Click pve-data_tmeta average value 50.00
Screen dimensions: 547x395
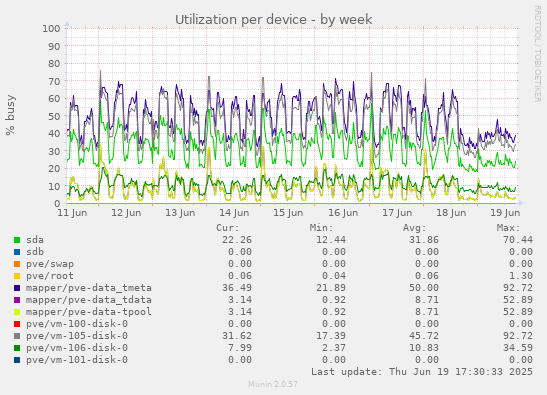(x=424, y=288)
